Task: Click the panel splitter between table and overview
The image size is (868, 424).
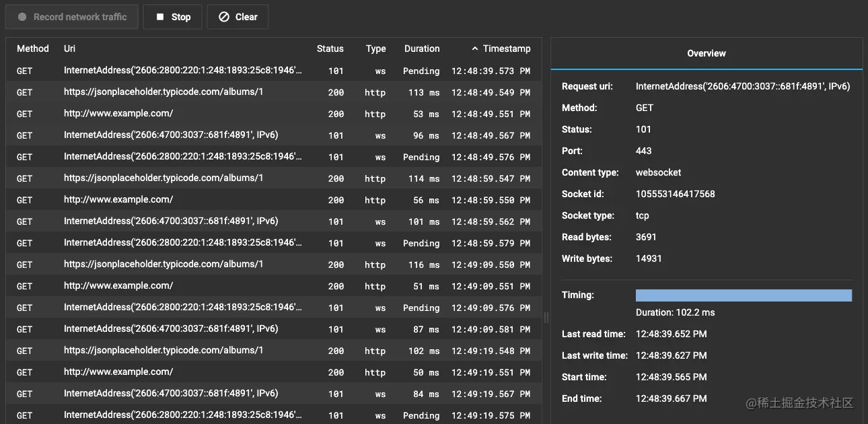Action: (x=546, y=318)
